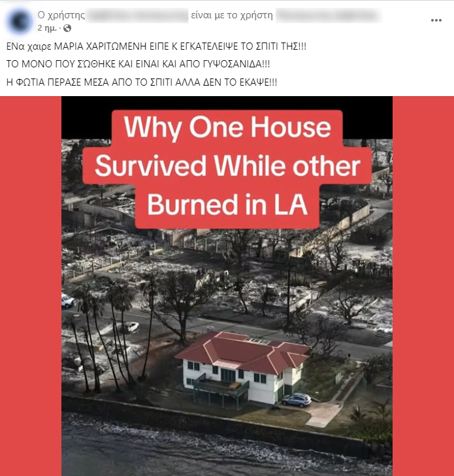Click the post line starting 'ΕΝα χαιρε ΜΑΡΙΑ'
This screenshot has width=454, height=476.
[x=156, y=46]
